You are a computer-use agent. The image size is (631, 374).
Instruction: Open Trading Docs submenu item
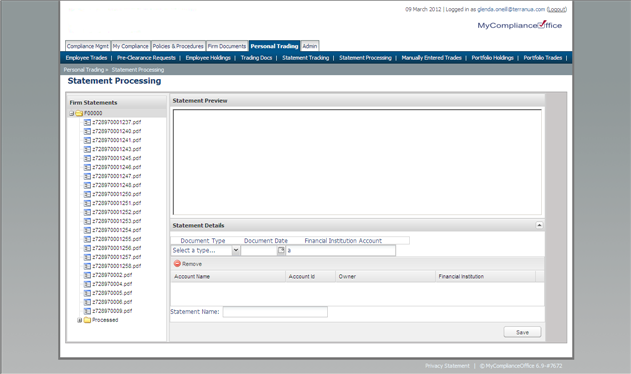[x=256, y=58]
